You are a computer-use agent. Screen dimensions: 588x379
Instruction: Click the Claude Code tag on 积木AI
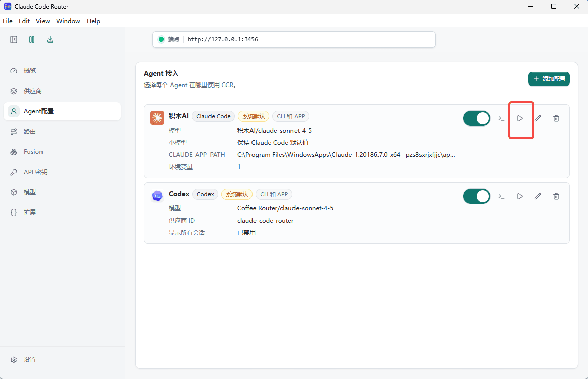click(x=214, y=116)
